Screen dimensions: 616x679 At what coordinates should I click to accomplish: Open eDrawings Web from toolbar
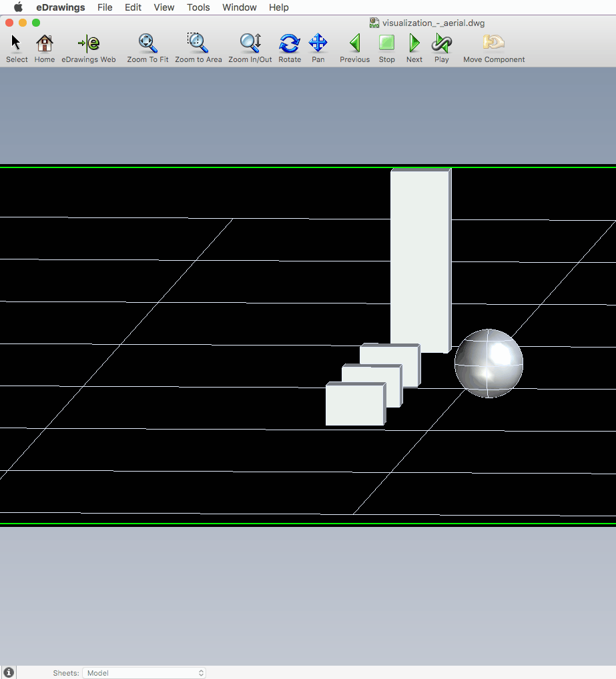pyautogui.click(x=88, y=49)
